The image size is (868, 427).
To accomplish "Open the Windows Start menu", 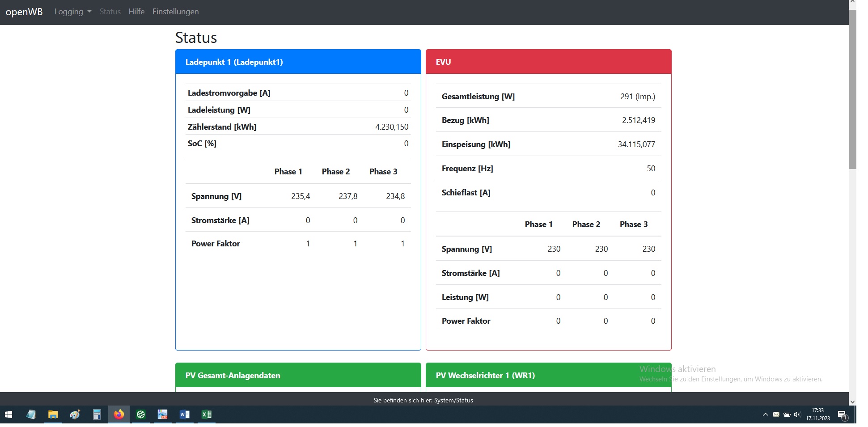I will point(8,414).
